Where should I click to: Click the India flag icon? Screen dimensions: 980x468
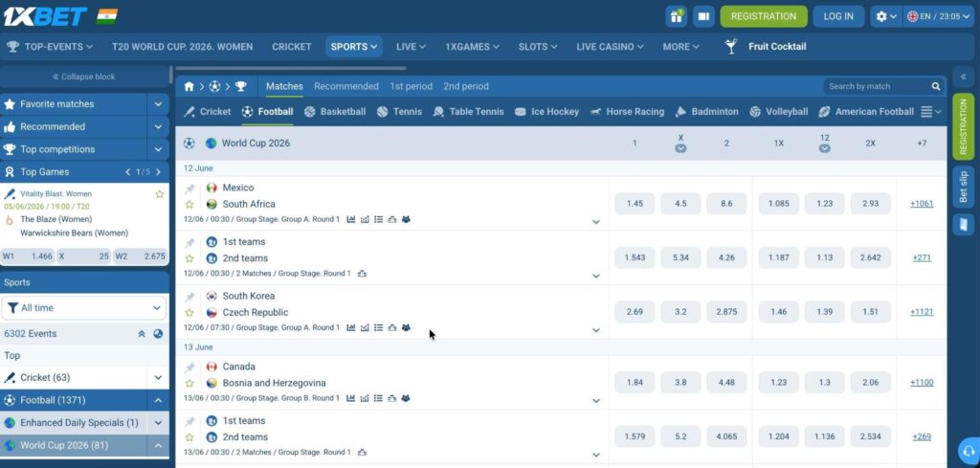107,16
